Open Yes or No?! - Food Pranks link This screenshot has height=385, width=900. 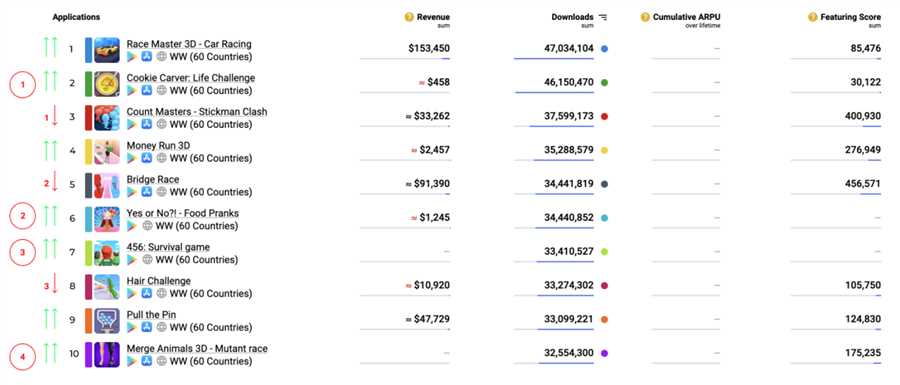point(183,213)
